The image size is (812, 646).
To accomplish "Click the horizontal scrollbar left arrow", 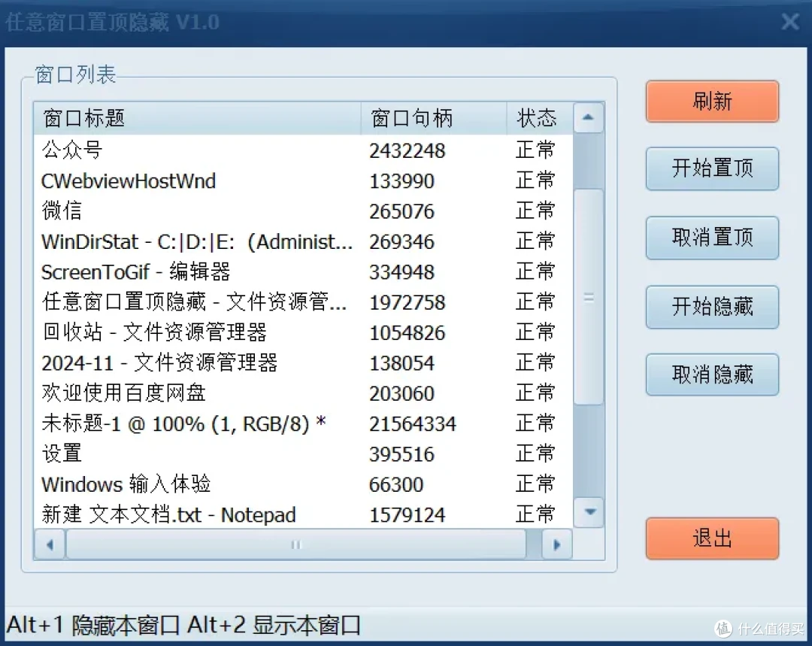I will coord(50,544).
